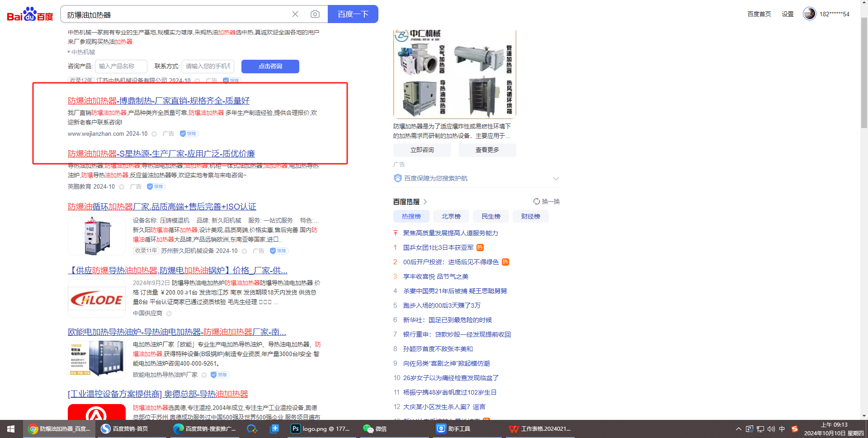Open the 【供应防爆导热油加热器 result link
The image size is (868, 438).
(x=178, y=270)
